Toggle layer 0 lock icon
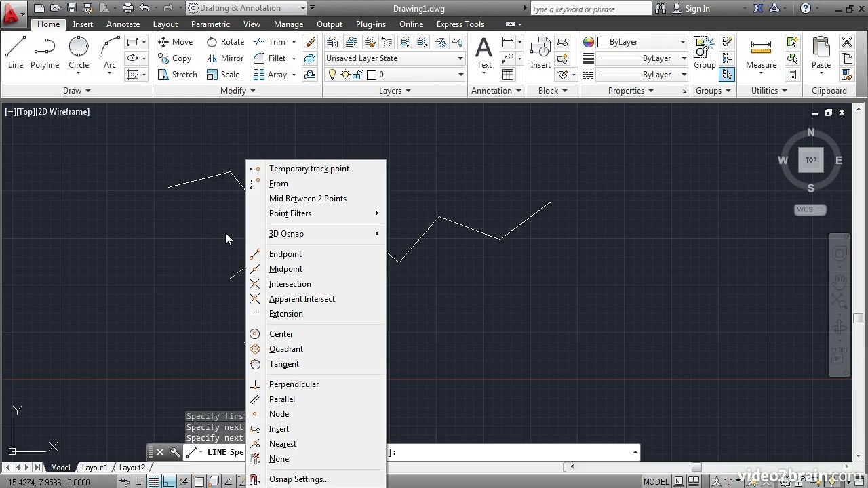This screenshot has width=868, height=488. pos(359,75)
